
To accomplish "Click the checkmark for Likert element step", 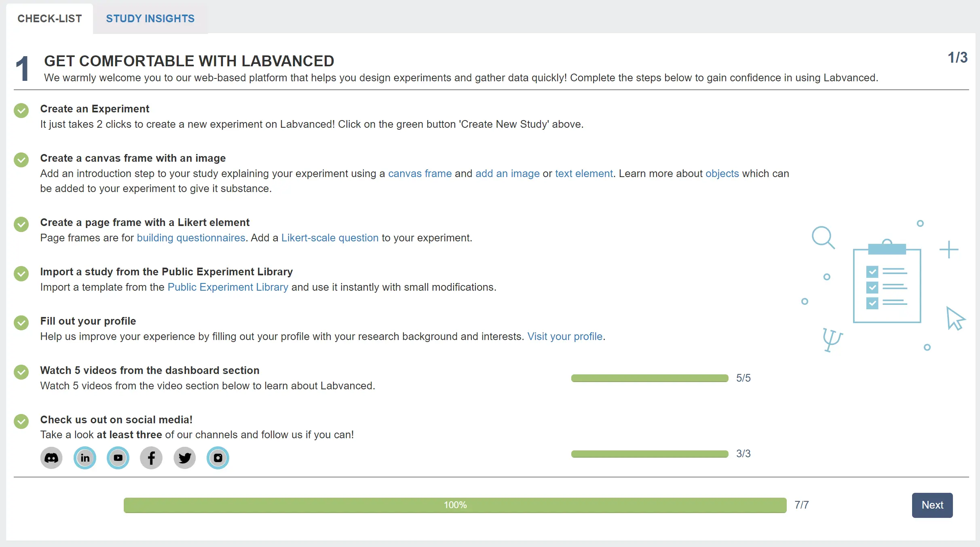I will click(21, 224).
